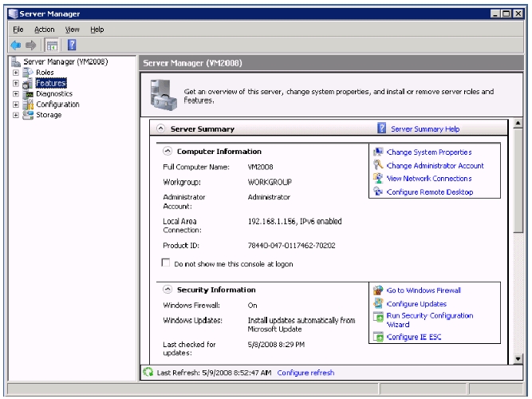Check 'Do not show me this console at logon'
The image size is (532, 399).
166,263
